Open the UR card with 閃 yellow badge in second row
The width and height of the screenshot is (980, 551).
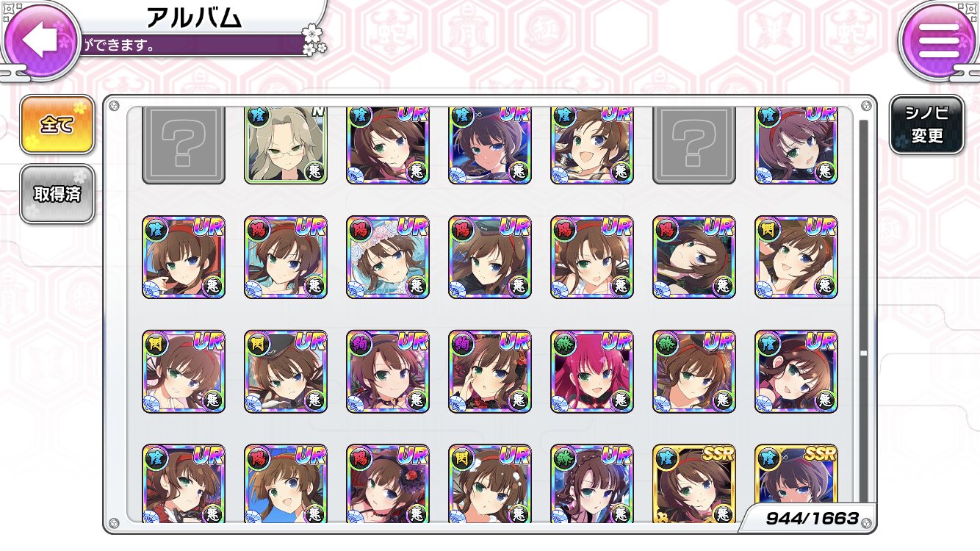(796, 257)
